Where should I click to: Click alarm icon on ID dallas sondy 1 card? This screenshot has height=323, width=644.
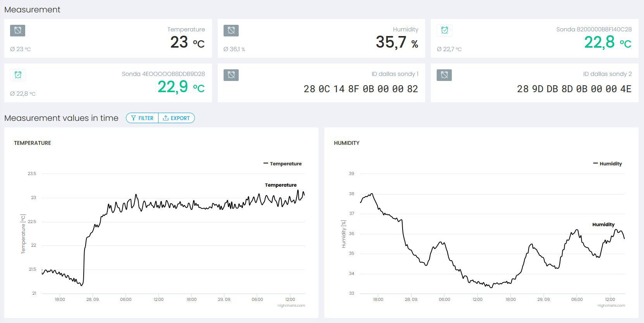tap(231, 75)
